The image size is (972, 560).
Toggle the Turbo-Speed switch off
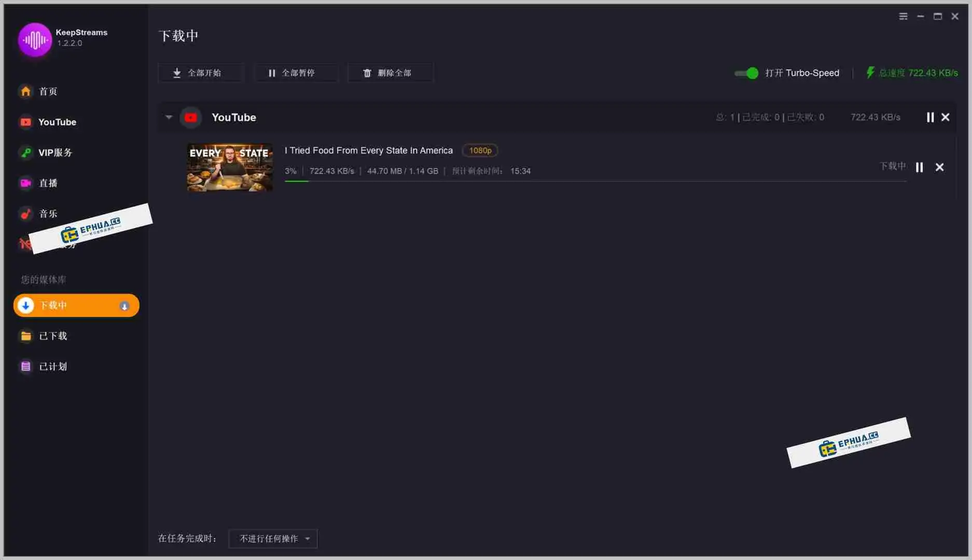pyautogui.click(x=745, y=73)
